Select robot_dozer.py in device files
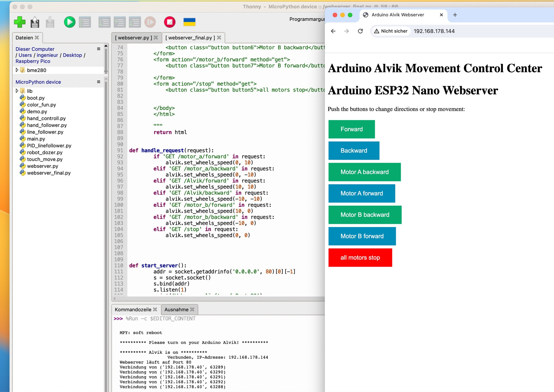 coord(45,152)
